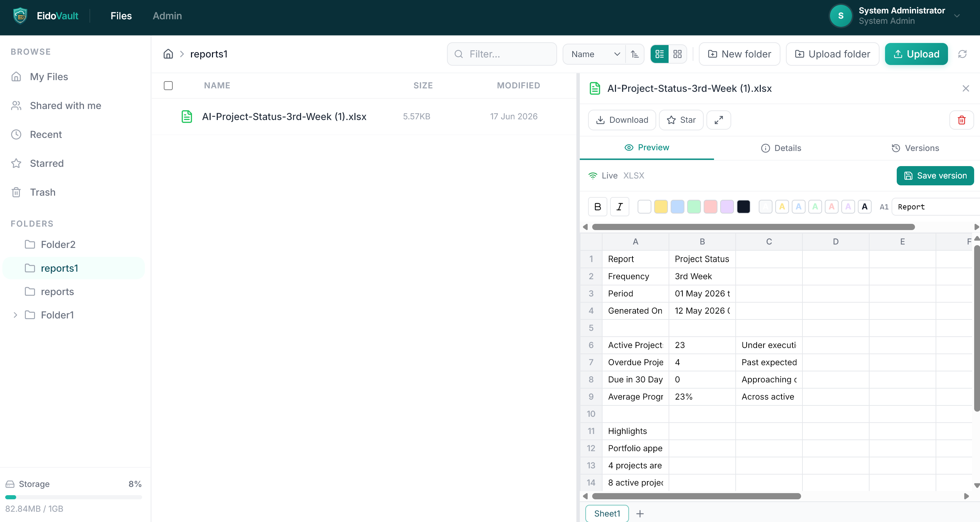
Task: Apply pink cell fill color
Action: click(710, 207)
